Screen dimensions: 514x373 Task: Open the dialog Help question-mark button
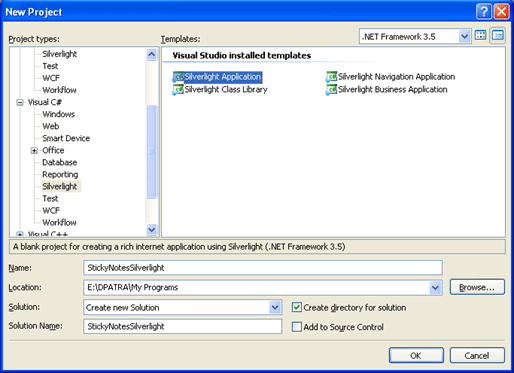pos(483,12)
